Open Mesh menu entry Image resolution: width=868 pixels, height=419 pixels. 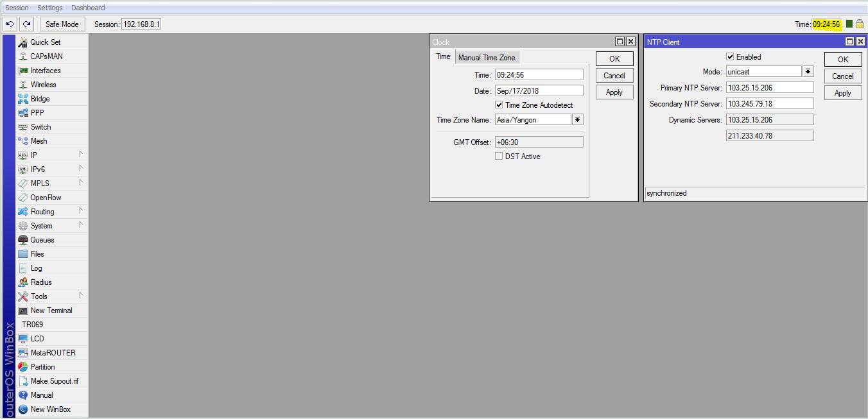[52, 141]
